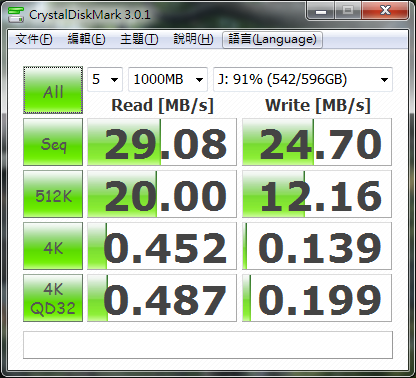Open the 語言(Language) menu

tap(272, 40)
